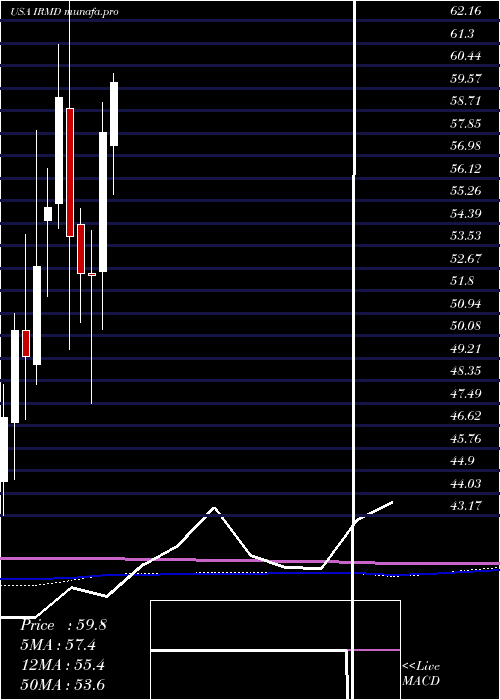The height and width of the screenshot is (700, 500).
Task: Select the tall red candle body
Action: [x=70, y=172]
